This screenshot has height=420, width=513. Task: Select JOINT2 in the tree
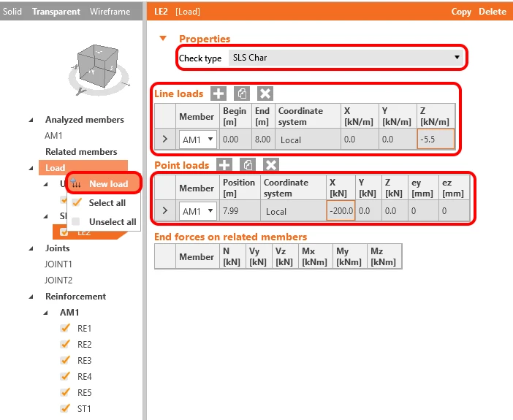[x=58, y=280]
